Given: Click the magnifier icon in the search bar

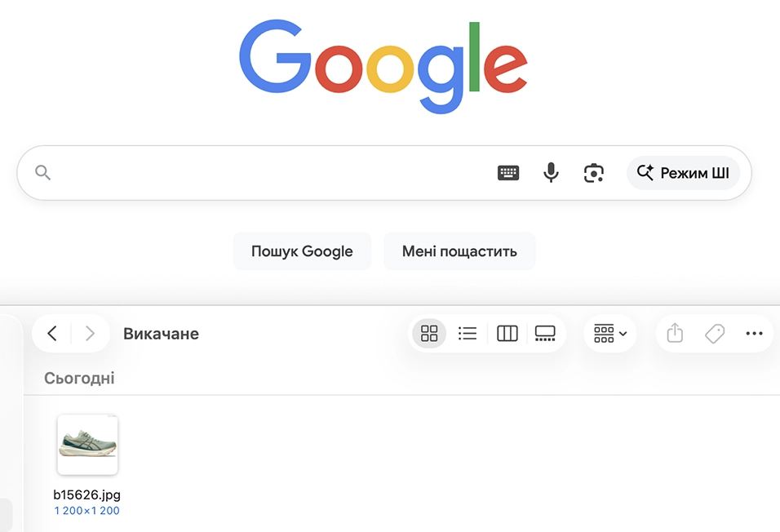Looking at the screenshot, I should 42,172.
